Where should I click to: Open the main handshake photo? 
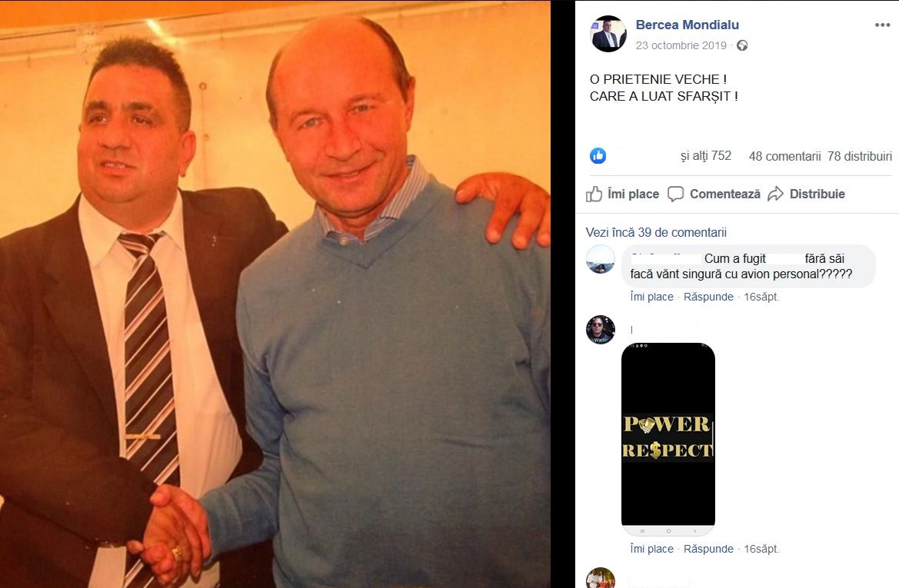click(x=275, y=294)
